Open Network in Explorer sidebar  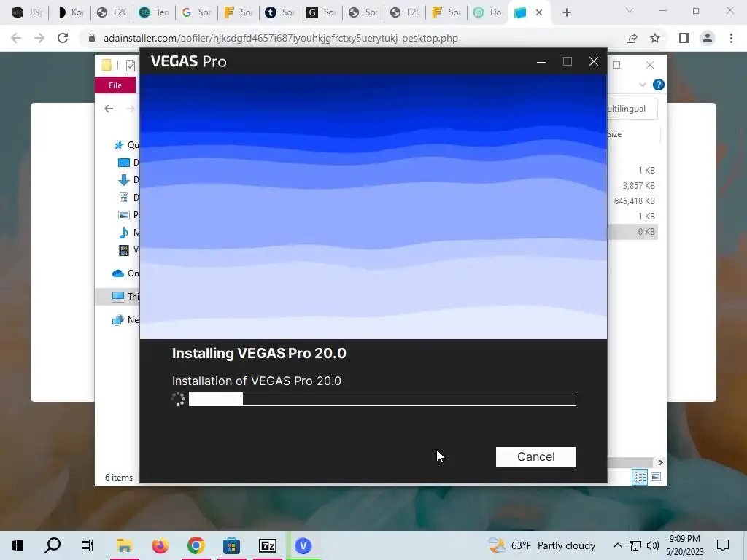(125, 319)
